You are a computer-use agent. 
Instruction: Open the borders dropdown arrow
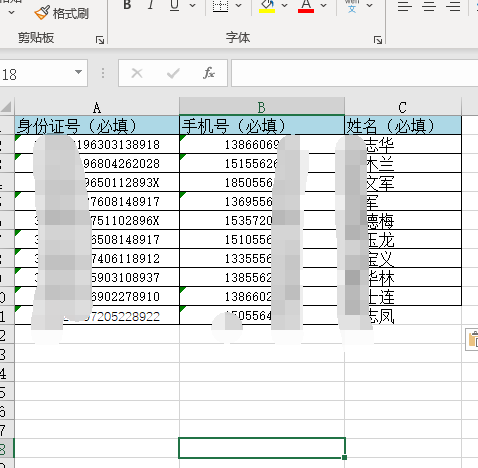pos(238,5)
